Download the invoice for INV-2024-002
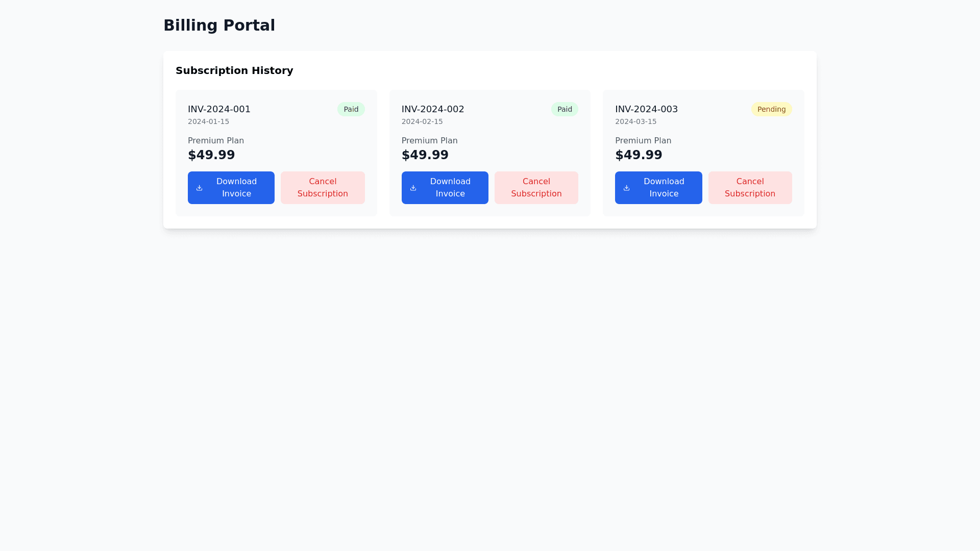Screen dimensions: 980x551 pos(445,188)
